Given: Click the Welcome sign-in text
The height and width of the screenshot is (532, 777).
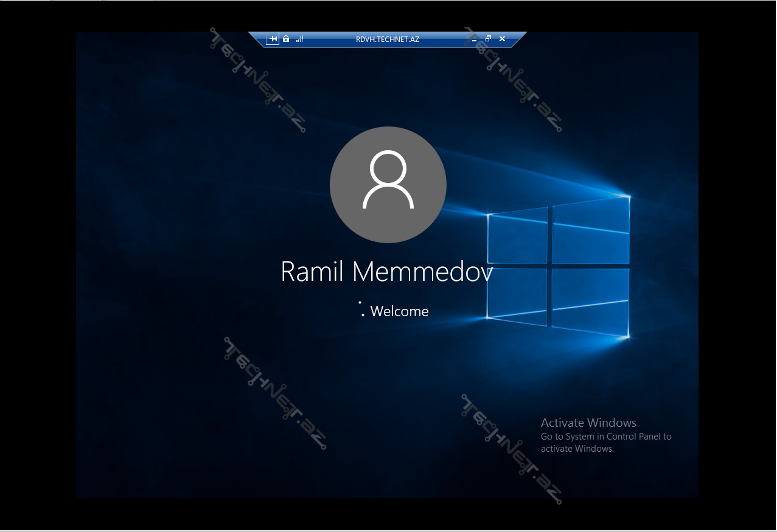Looking at the screenshot, I should coord(399,311).
